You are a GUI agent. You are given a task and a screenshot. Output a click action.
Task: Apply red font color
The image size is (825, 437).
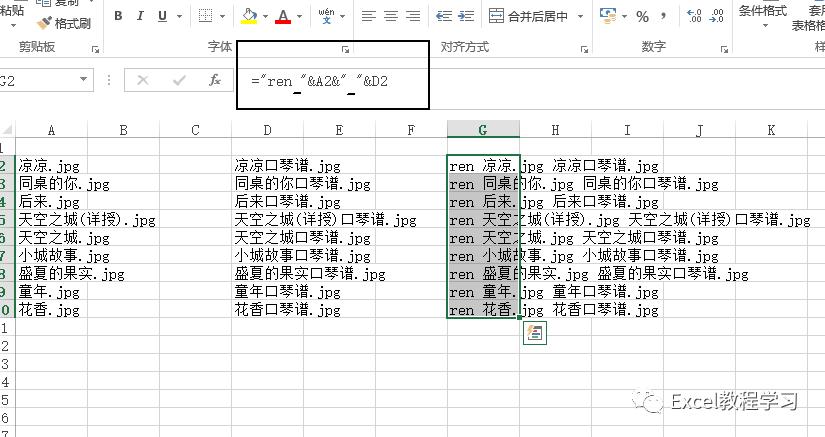[x=284, y=16]
